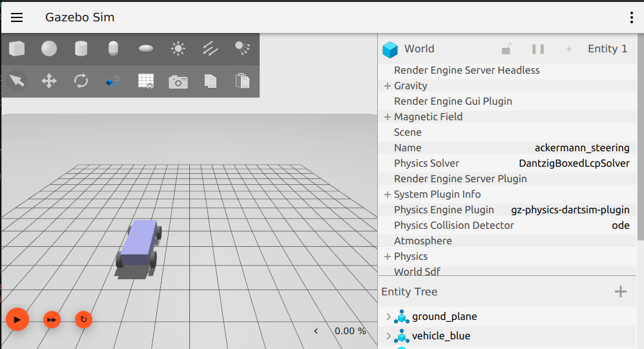
Task: Click the DantzigBoxedLcpSolver value
Action: pos(574,164)
